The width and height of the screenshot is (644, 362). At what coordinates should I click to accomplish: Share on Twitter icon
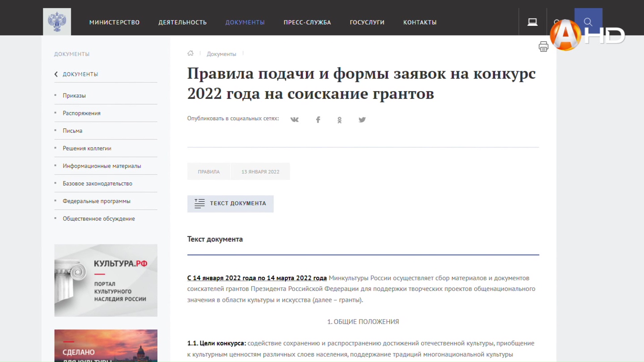point(362,120)
